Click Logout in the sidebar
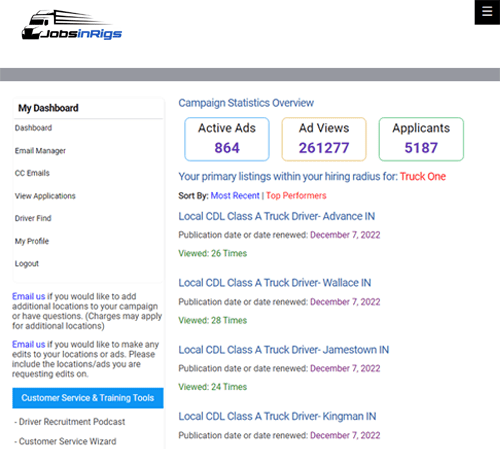500x449 pixels. [x=27, y=264]
